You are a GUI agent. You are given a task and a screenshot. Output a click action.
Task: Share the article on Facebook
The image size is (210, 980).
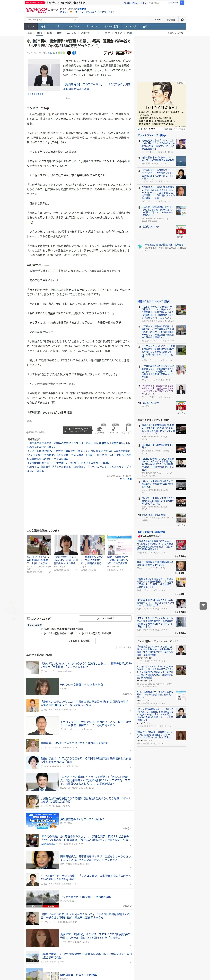point(74,53)
